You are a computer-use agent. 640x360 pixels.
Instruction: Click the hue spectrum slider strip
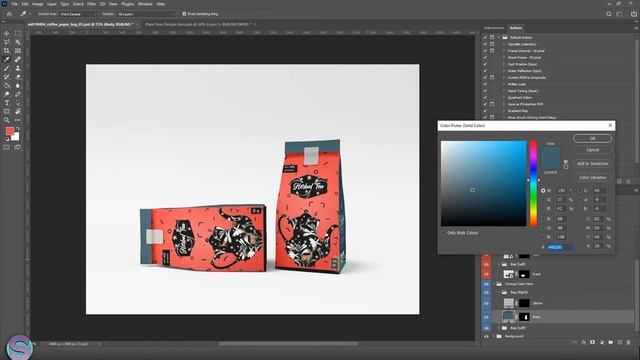pyautogui.click(x=533, y=183)
